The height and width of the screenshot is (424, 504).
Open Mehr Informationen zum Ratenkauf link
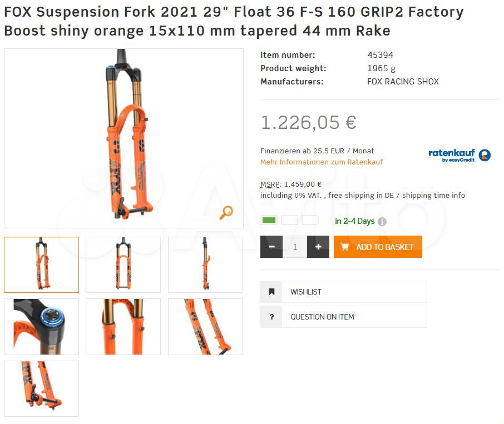322,162
